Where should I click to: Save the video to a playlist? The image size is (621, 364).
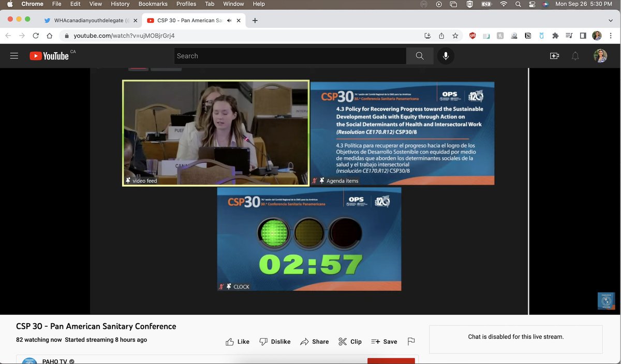pos(384,341)
